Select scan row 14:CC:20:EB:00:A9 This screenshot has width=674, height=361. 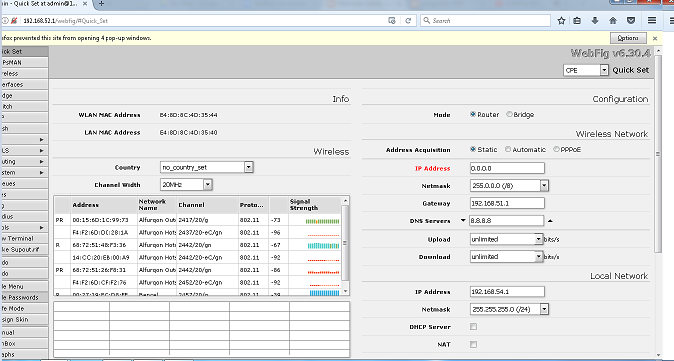pos(198,257)
